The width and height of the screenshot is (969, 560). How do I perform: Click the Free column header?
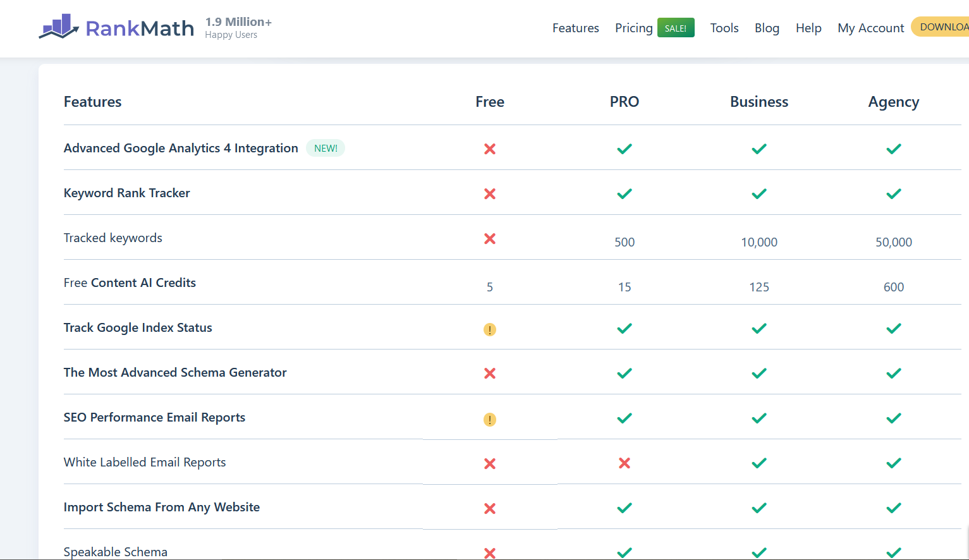(x=490, y=102)
